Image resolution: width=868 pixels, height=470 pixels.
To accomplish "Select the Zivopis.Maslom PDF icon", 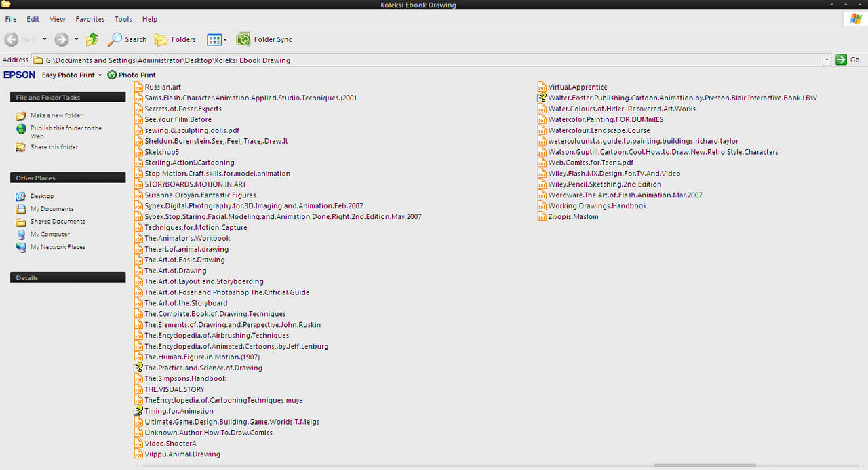I will [x=542, y=217].
